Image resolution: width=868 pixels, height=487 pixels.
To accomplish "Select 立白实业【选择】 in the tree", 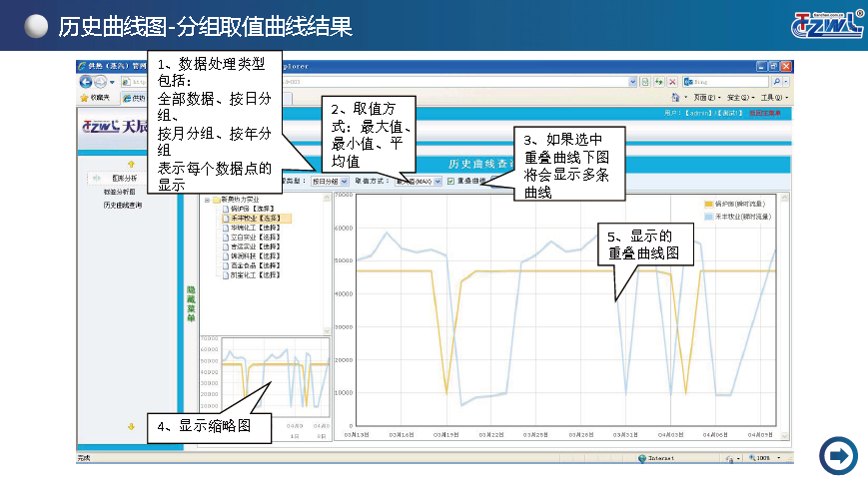I will coord(255,238).
